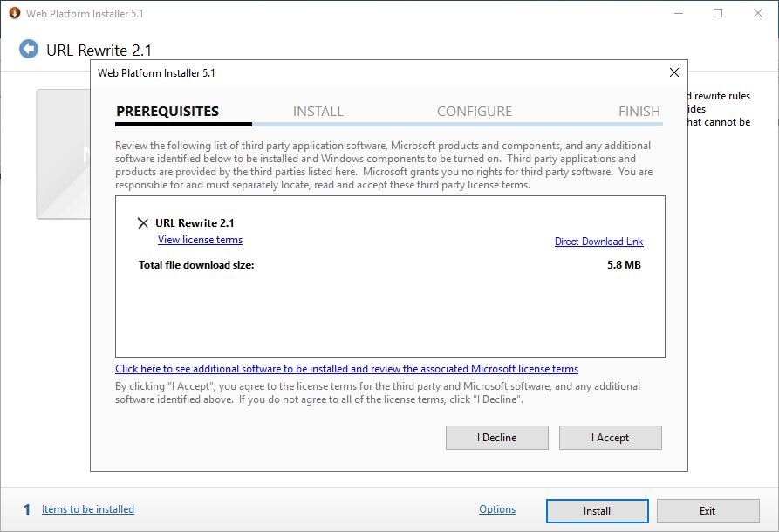Click the dialog title Web Platform Installer 5.1
Screen dimensions: 779x532
156,73
